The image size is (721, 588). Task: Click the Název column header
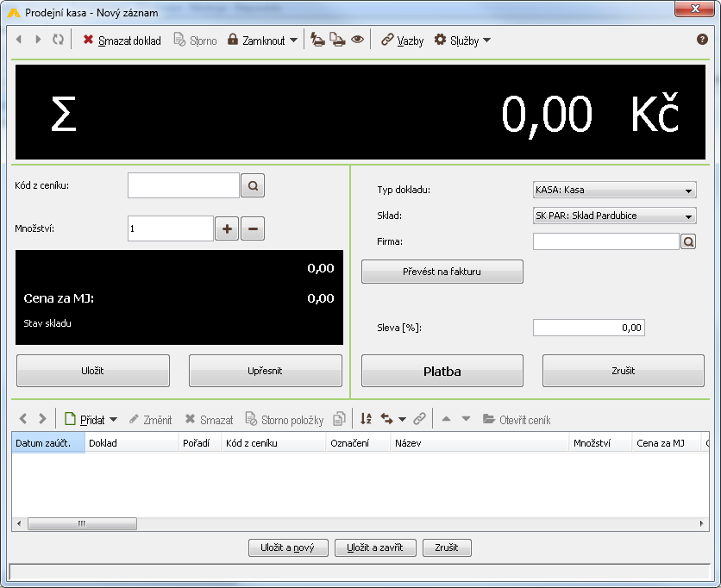480,443
